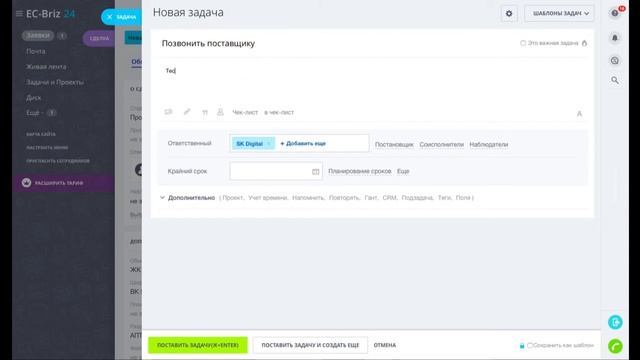The height and width of the screenshot is (360, 640).
Task: Expand 'Ещё' in left sidebar
Action: point(35,113)
